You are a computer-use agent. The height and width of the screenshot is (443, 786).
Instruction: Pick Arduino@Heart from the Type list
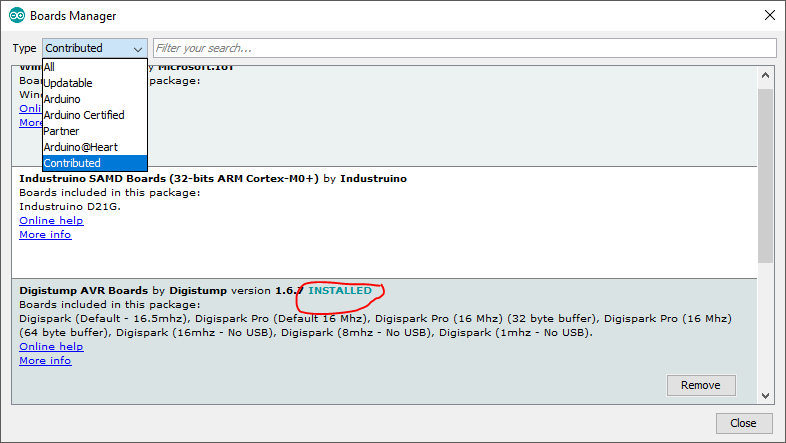95,147
